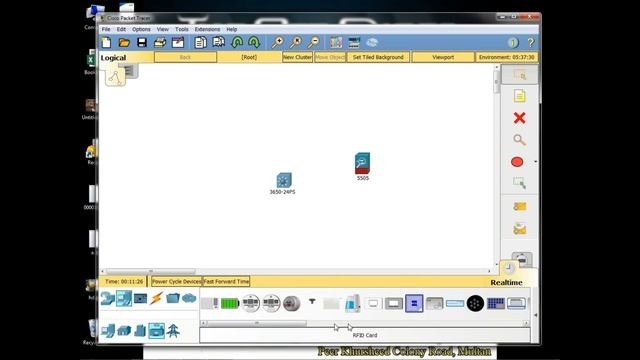Select the Home subcategory icon

124,331
